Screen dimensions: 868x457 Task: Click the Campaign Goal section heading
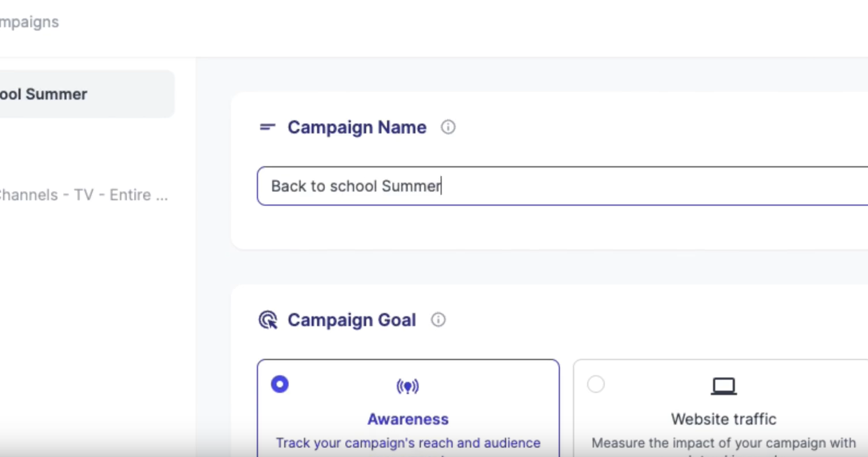tap(351, 320)
